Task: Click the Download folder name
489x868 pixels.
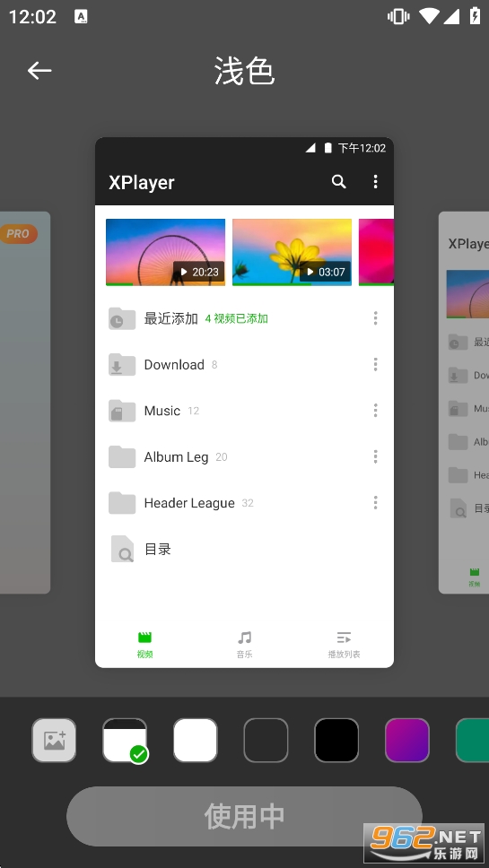Action: pos(174,365)
